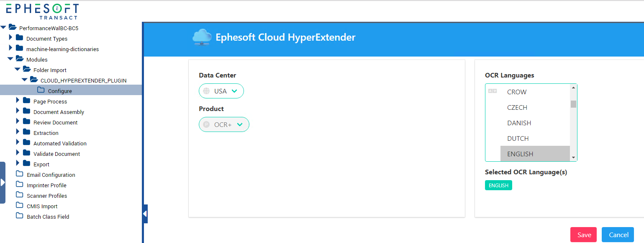Open the USA Data Center dropdown
Viewport: 644px width, 243px height.
pos(221,91)
